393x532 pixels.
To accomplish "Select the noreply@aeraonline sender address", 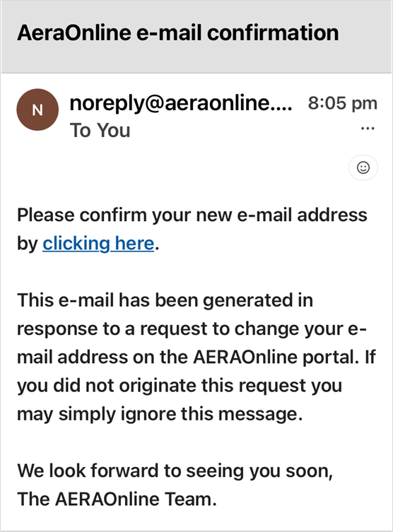I will click(180, 103).
